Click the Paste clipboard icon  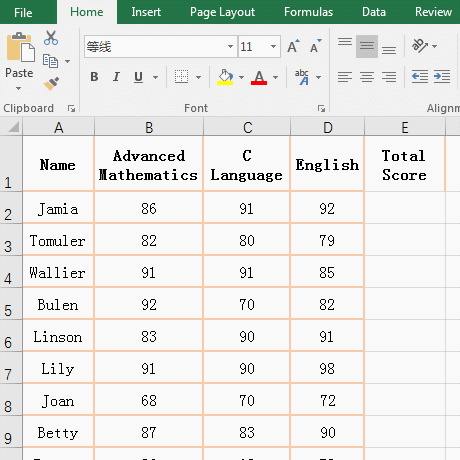point(20,47)
